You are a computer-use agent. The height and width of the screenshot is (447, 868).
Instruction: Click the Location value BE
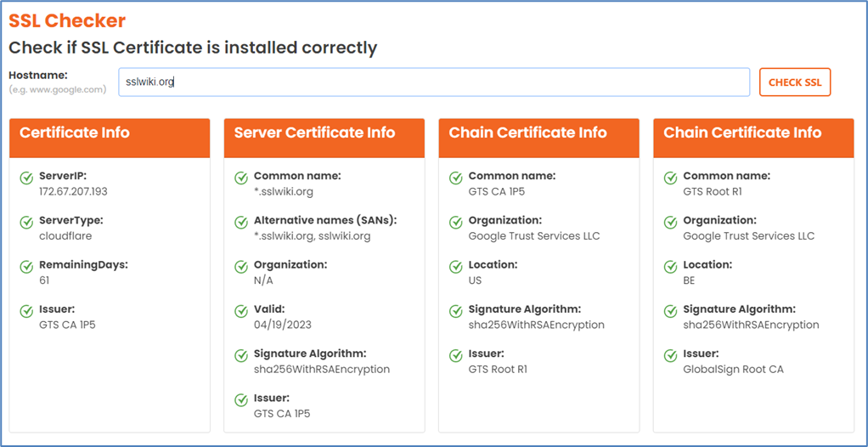(x=689, y=280)
